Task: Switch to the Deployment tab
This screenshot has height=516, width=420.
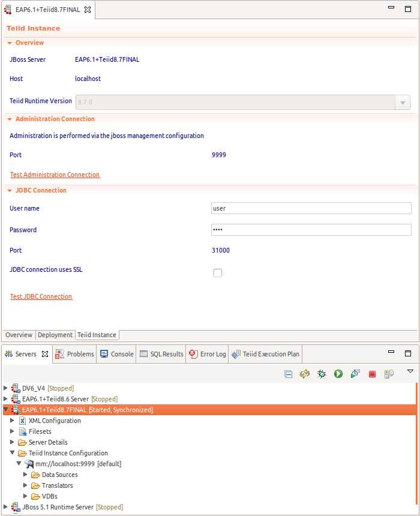Action: (55, 335)
